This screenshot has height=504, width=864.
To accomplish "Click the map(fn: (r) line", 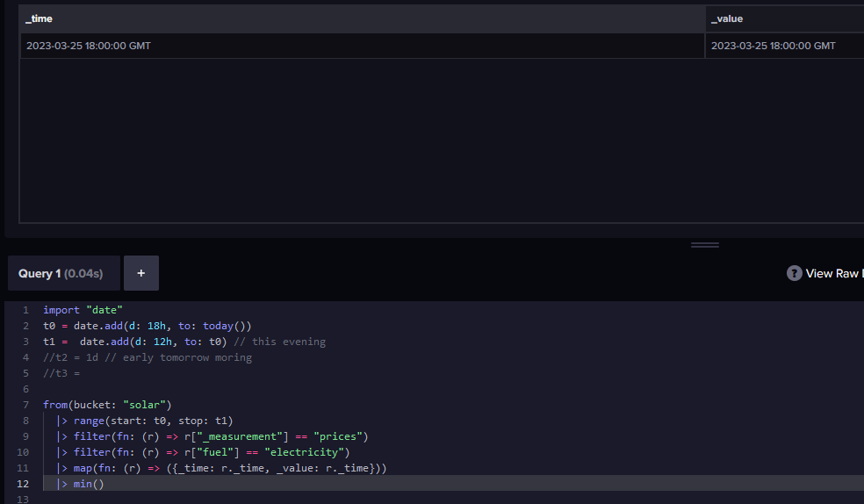I will click(x=221, y=468).
